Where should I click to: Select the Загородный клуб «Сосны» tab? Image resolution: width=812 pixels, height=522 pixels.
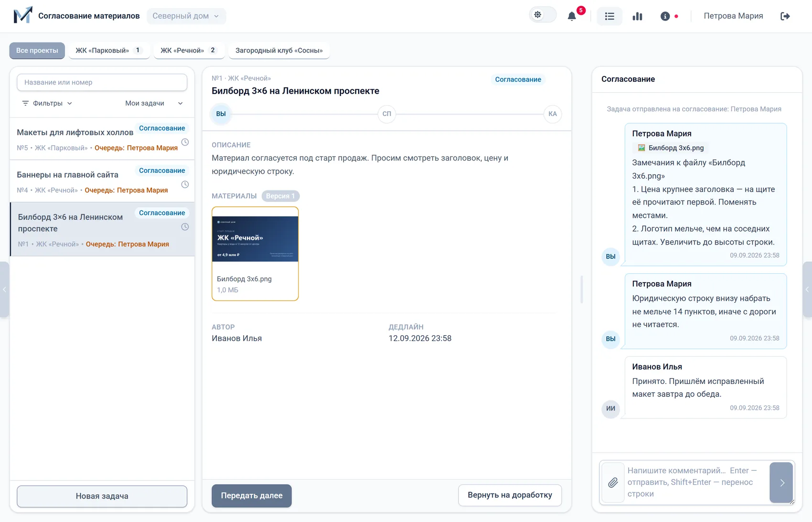click(279, 50)
